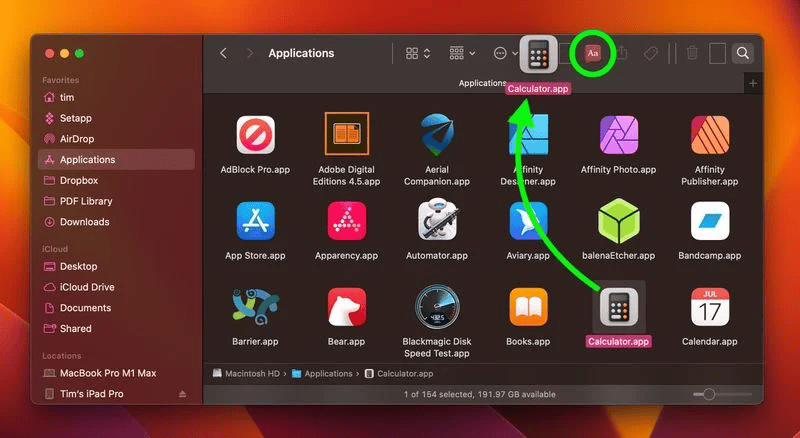Open AdBlock Pro app icon
Screen dimensions: 800x438
[255, 136]
